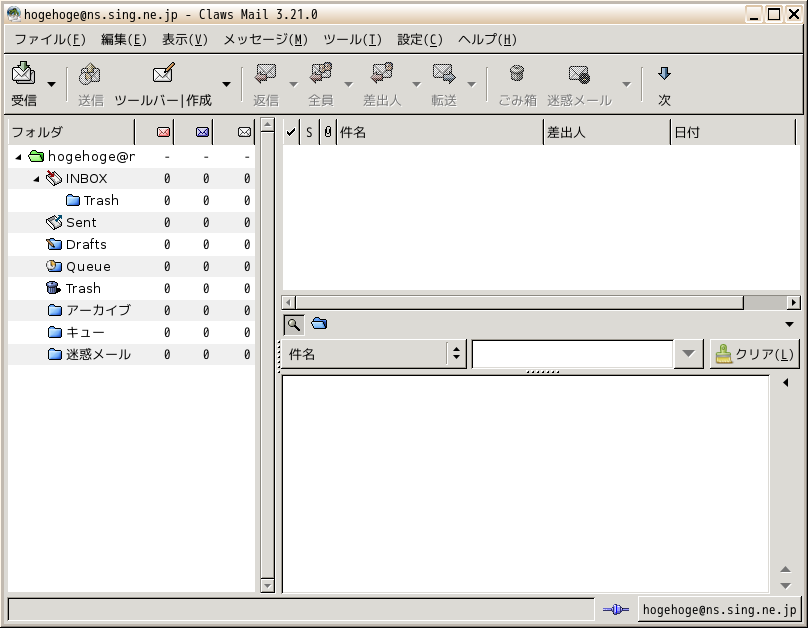The image size is (808, 628).
Task: Open the メッセージ(M) menu
Action: point(265,40)
